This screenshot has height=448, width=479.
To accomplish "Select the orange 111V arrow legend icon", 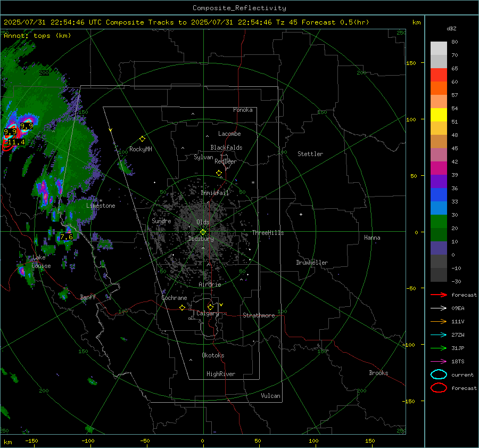I will (439, 321).
